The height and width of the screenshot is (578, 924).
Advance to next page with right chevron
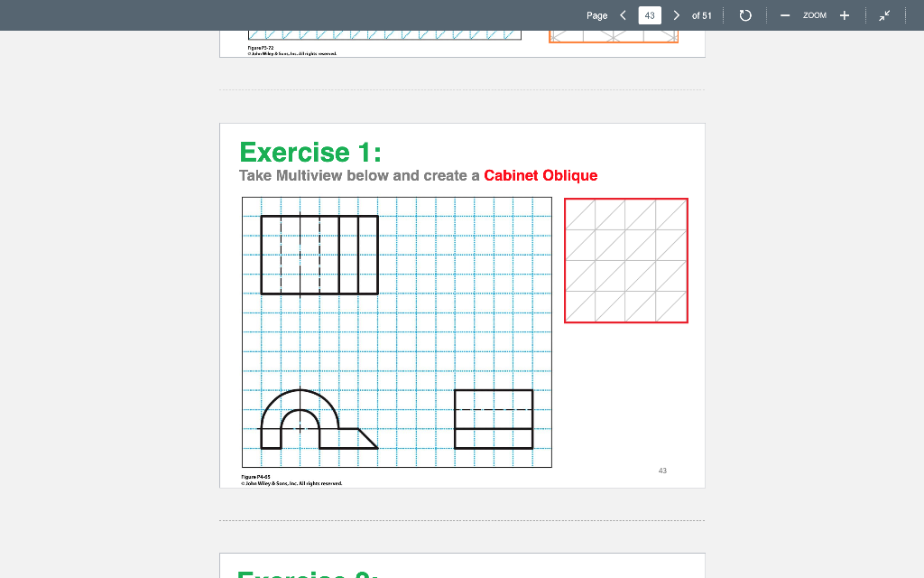coord(676,14)
